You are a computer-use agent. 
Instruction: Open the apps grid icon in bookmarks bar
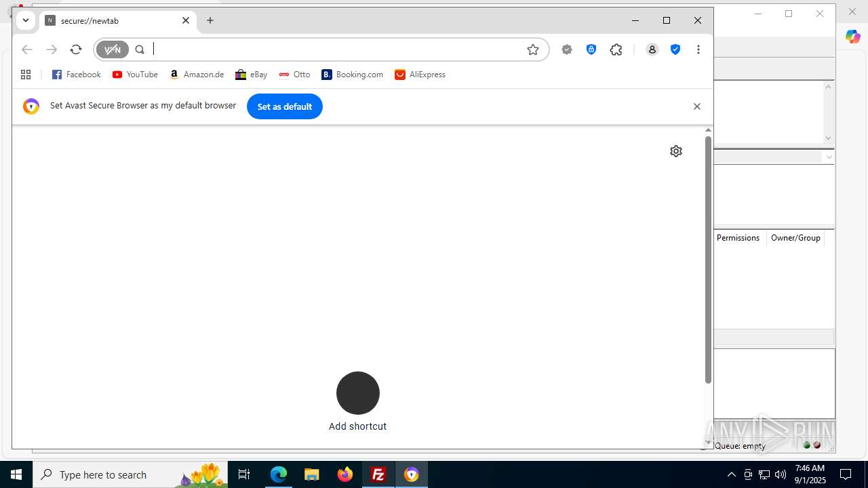pyautogui.click(x=26, y=75)
